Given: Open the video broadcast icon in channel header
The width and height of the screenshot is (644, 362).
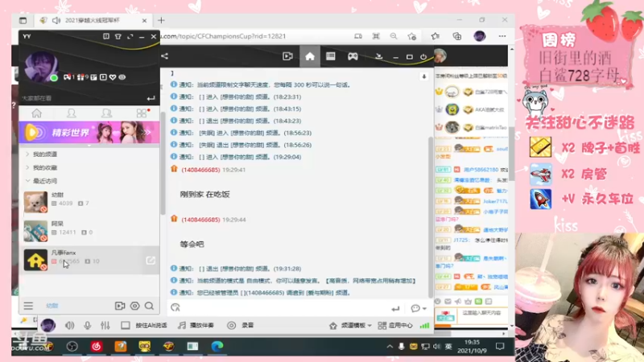Looking at the screenshot, I should pyautogui.click(x=287, y=56).
